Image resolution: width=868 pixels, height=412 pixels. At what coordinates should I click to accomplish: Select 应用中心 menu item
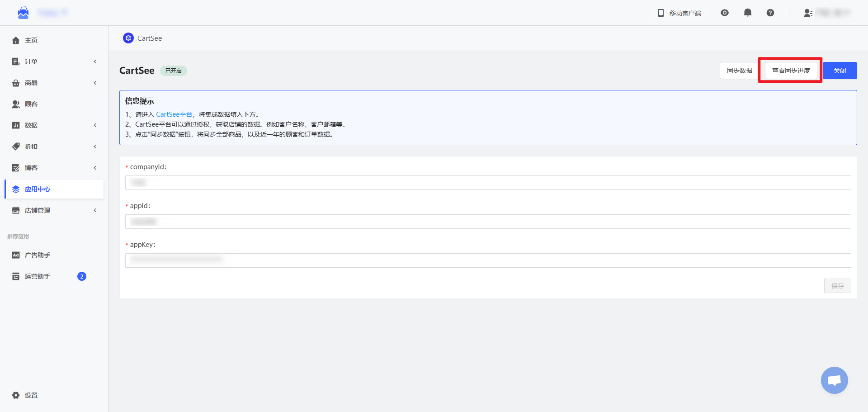click(54, 189)
